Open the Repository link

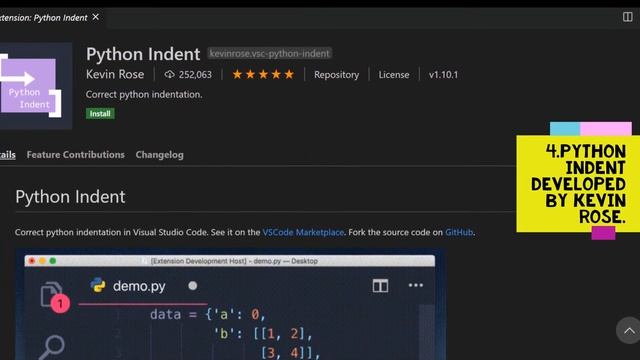click(x=336, y=75)
